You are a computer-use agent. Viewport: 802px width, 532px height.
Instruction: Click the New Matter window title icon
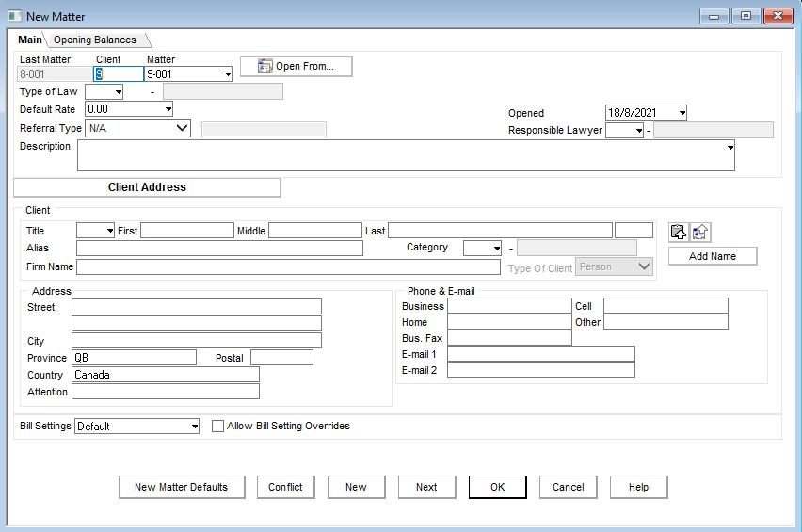15,16
